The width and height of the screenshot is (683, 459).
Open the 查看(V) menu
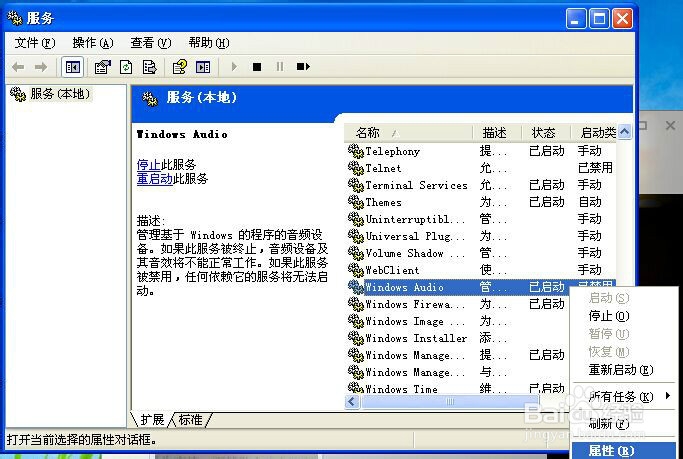pos(151,43)
